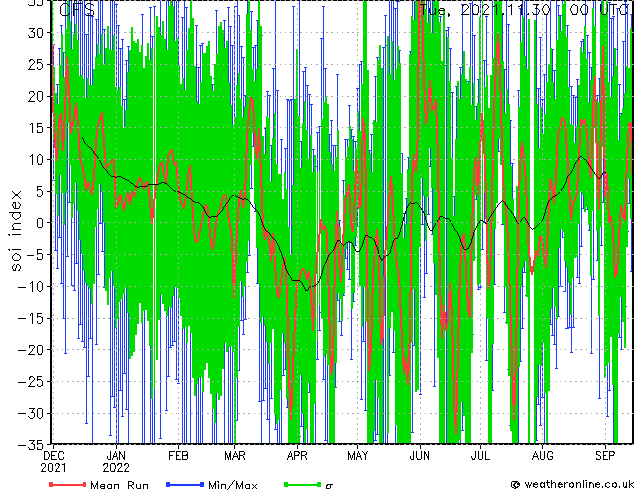Click the JAN 2022 x-axis label
The height and width of the screenshot is (490, 634).
point(116,462)
